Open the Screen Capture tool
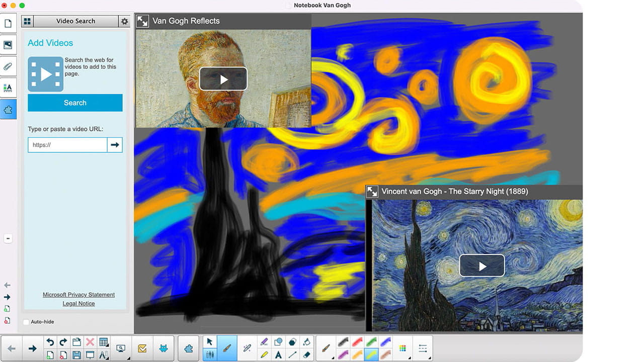Screen dimensions: 644x362 tap(121, 347)
